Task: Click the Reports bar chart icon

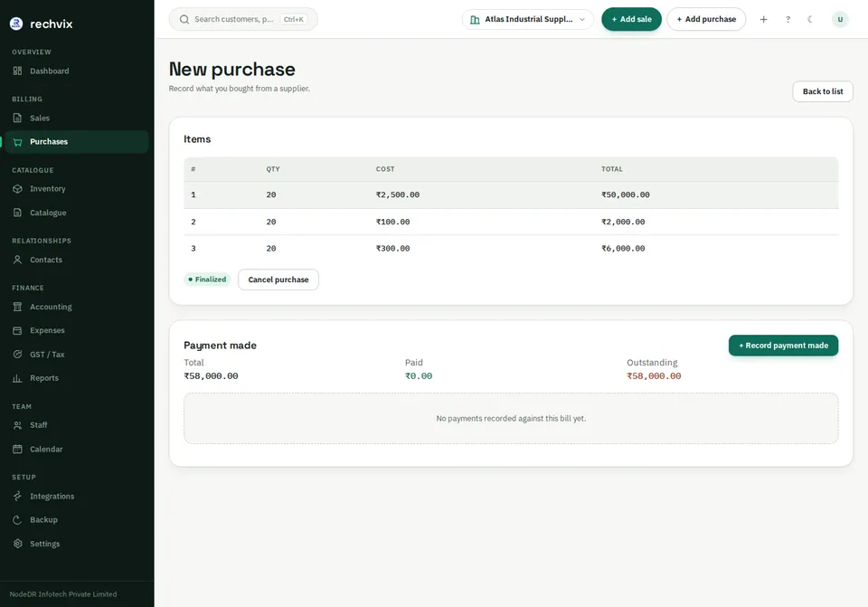Action: point(18,378)
